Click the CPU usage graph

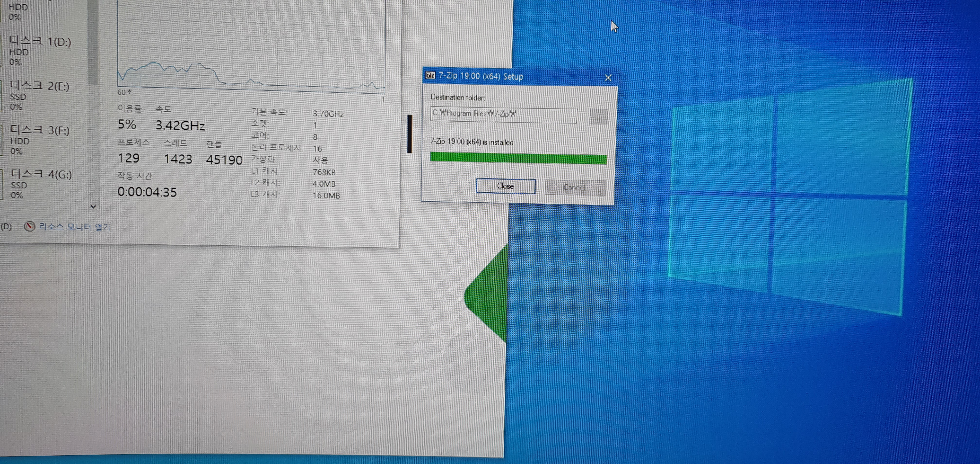tap(251, 46)
